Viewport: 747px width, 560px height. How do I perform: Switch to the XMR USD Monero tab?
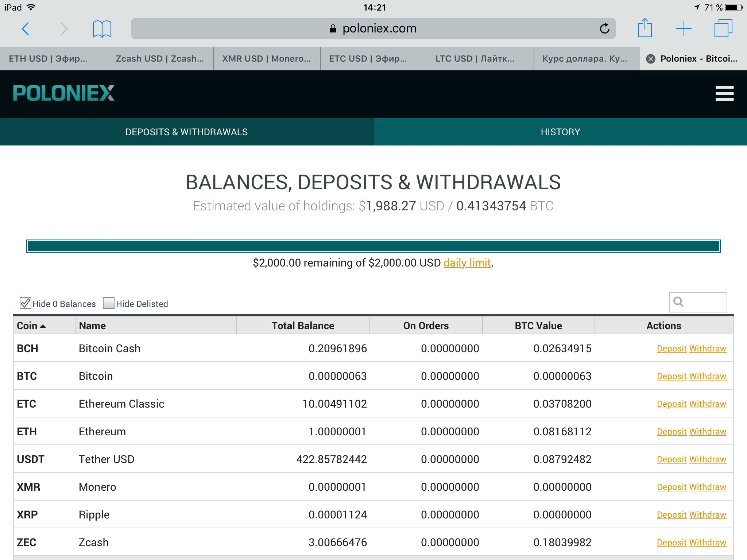267,59
